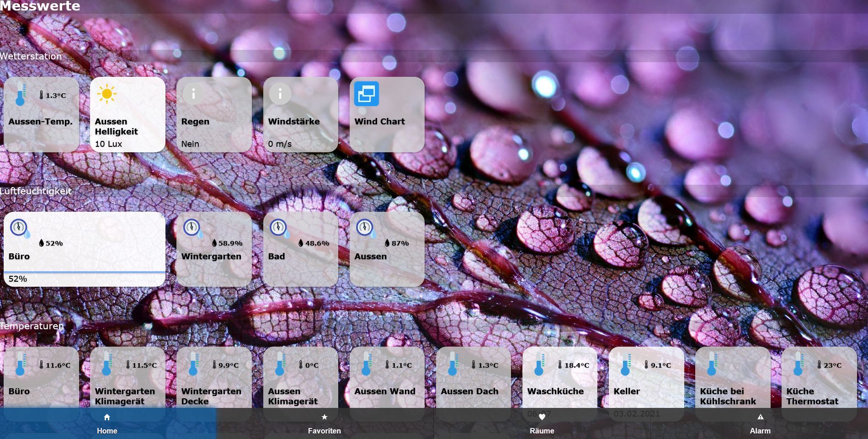The height and width of the screenshot is (439, 868).
Task: Click thermometer icon on Küche bei Kühlschrank tile
Action: pos(713,364)
